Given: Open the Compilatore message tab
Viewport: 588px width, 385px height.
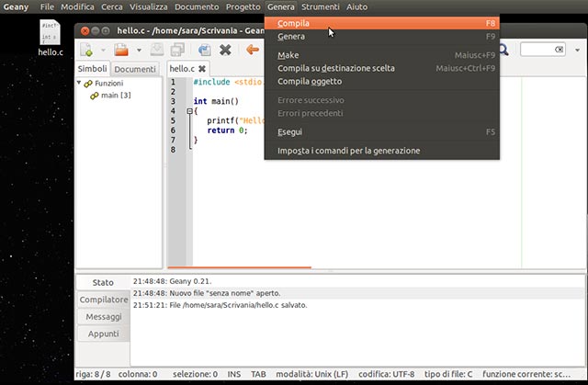Looking at the screenshot, I should pos(103,300).
